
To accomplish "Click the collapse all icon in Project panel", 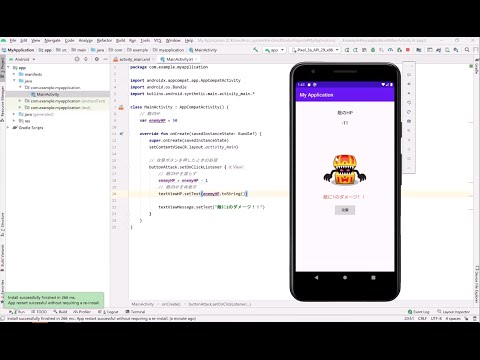I will pyautogui.click(x=86, y=59).
